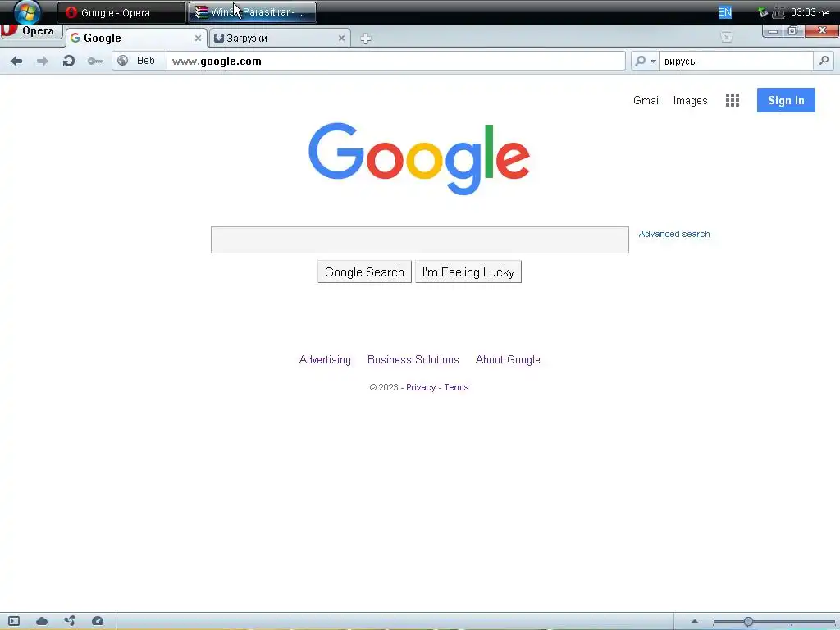Viewport: 840px width, 630px height.
Task: Toggle Opera Turbo speedometer icon
Action: (x=98, y=621)
